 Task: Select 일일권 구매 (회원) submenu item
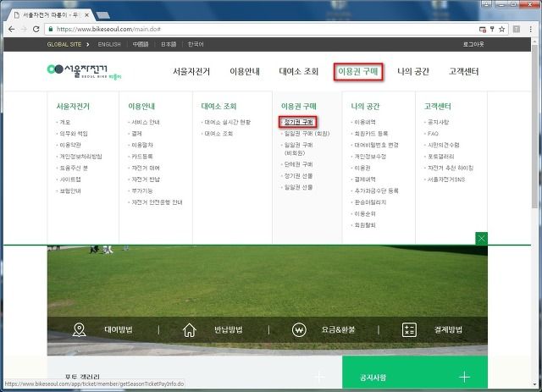click(307, 134)
